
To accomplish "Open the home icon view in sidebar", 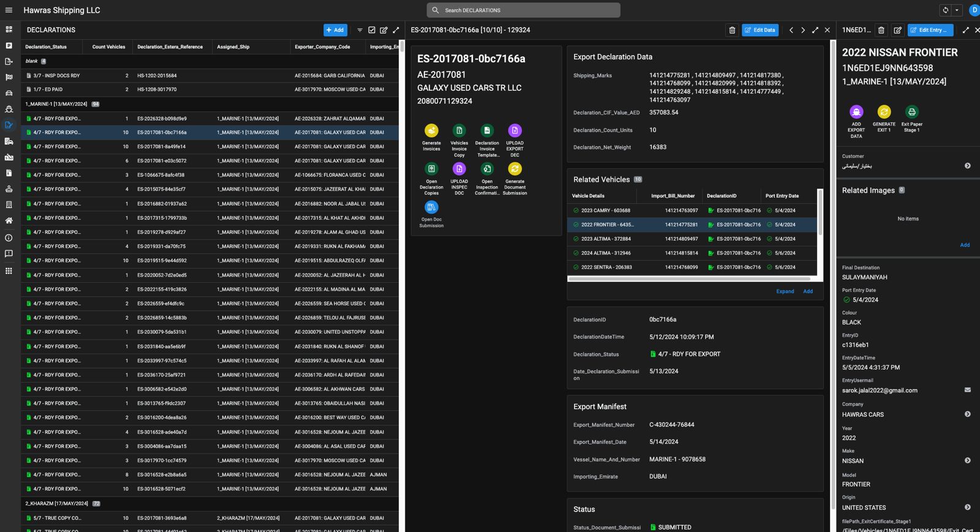I will (x=9, y=220).
